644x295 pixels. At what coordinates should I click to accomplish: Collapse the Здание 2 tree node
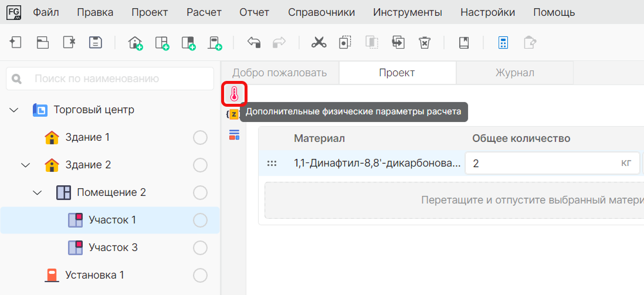coord(26,165)
